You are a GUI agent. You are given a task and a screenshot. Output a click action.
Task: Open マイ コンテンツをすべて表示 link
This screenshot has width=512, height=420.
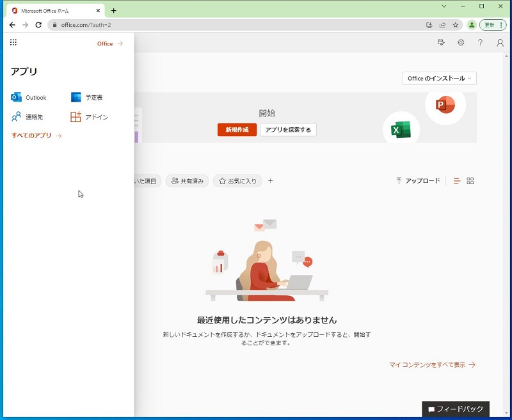click(433, 364)
